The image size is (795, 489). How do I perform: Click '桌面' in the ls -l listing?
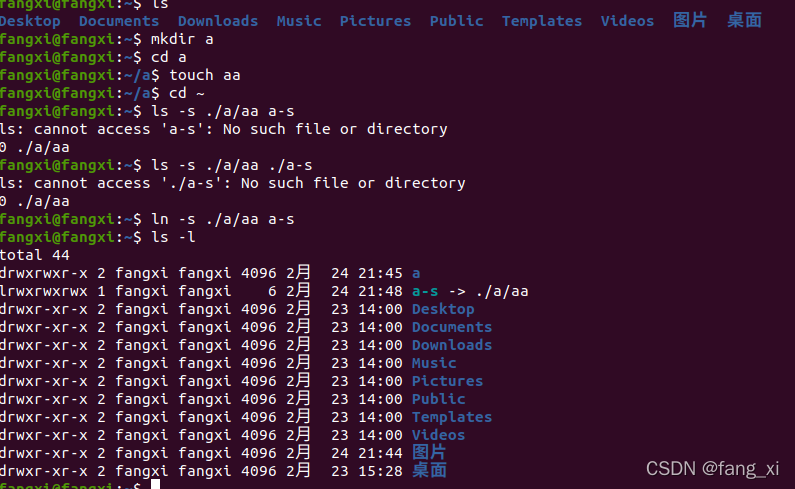click(429, 471)
